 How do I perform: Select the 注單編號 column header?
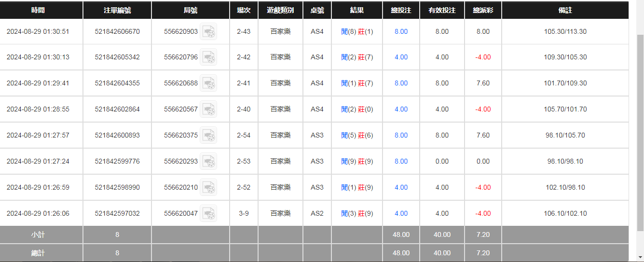tap(117, 10)
